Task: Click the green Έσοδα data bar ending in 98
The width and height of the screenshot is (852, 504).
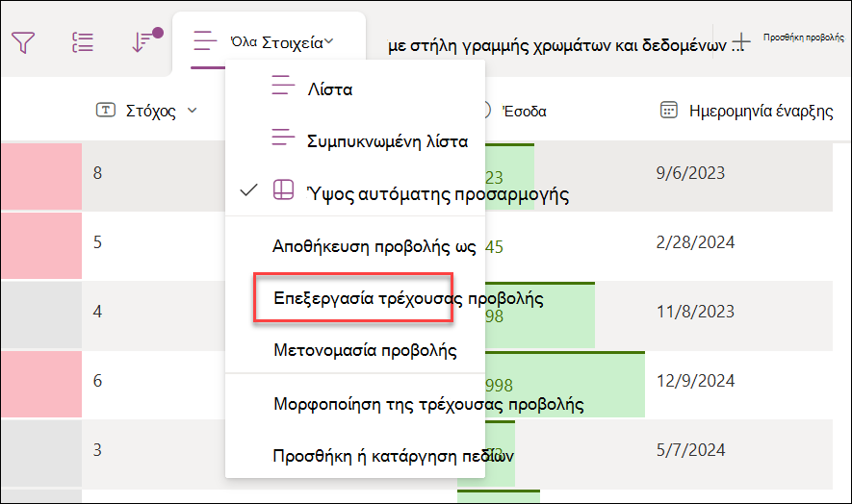Action: 540,315
